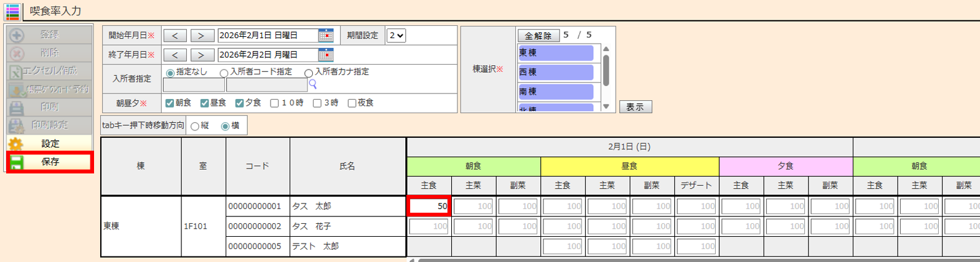The image size is (980, 262).
Task: Go to previous start date
Action: (175, 36)
